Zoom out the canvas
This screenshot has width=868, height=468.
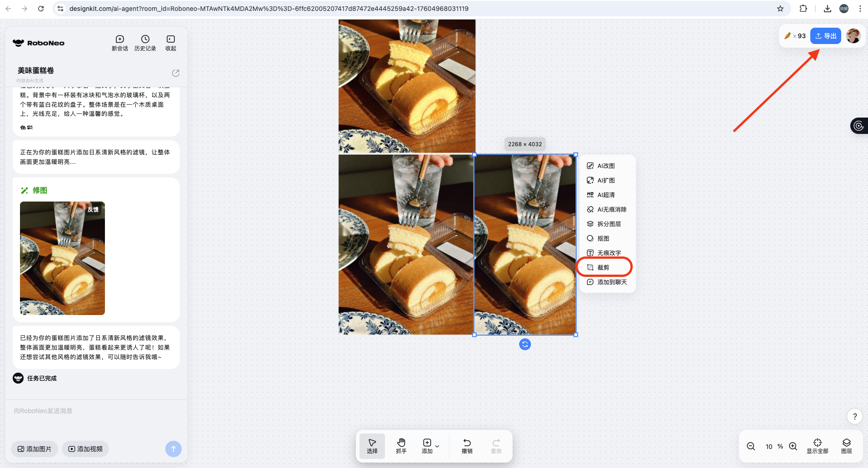click(x=751, y=446)
